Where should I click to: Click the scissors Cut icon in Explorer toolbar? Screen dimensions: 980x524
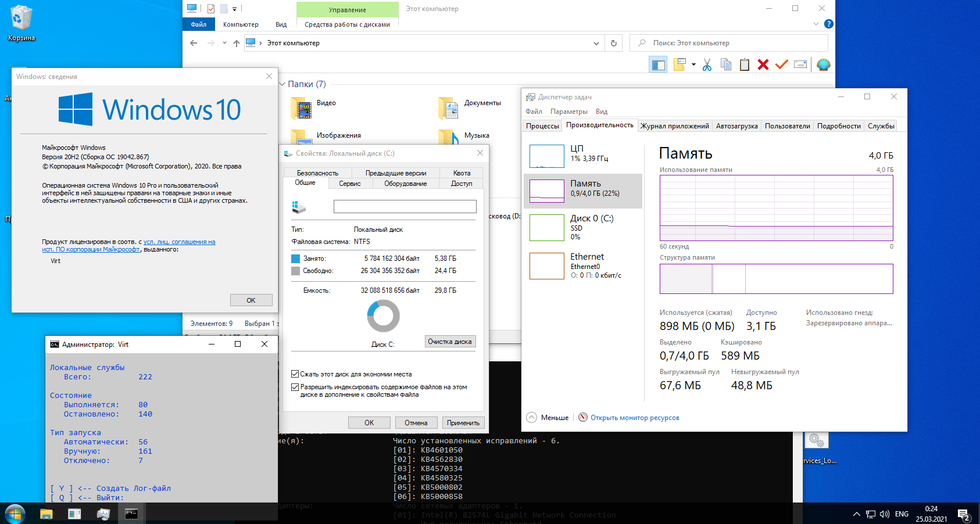tap(707, 65)
